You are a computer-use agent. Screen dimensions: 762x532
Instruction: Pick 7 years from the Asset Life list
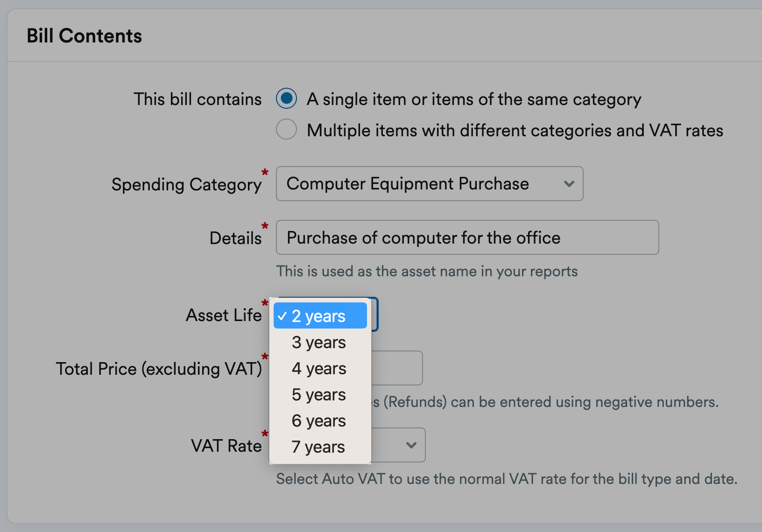(318, 447)
